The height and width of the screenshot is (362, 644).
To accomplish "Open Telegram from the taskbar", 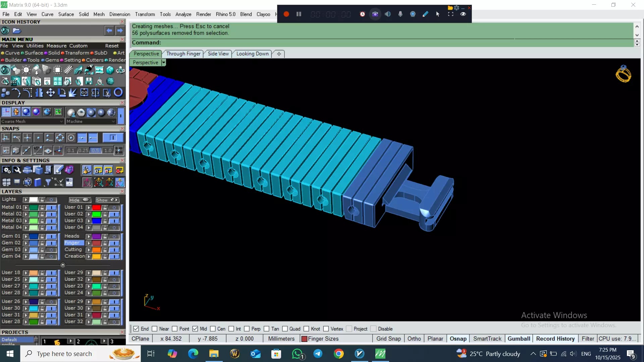I will [318, 354].
